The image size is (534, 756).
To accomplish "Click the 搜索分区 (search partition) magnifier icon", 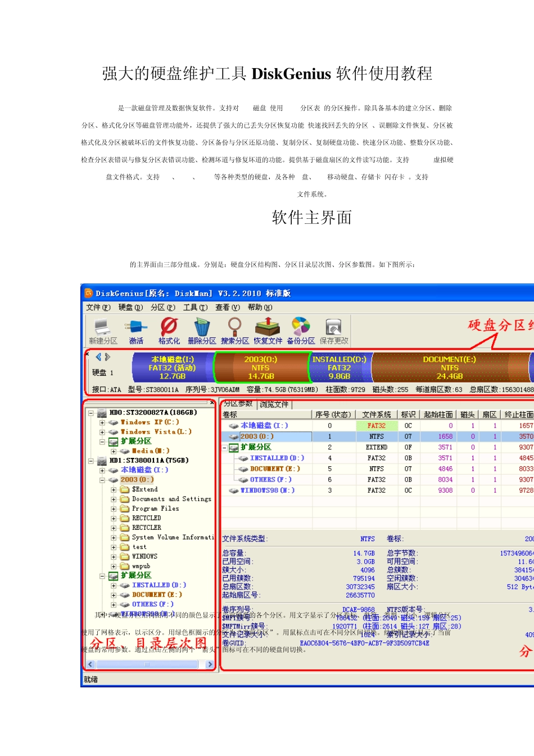I will (234, 326).
